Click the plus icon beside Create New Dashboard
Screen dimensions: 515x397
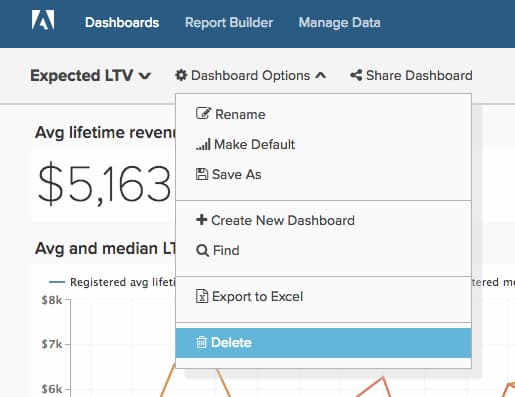coord(202,220)
